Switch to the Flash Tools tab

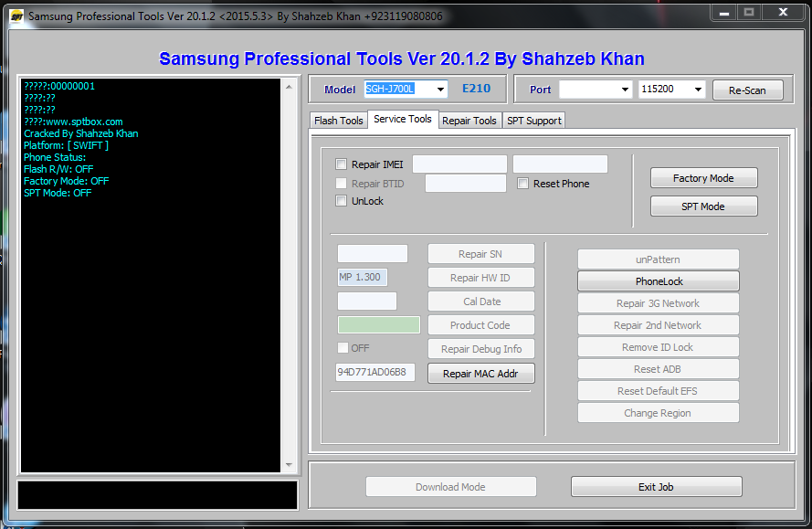(338, 121)
